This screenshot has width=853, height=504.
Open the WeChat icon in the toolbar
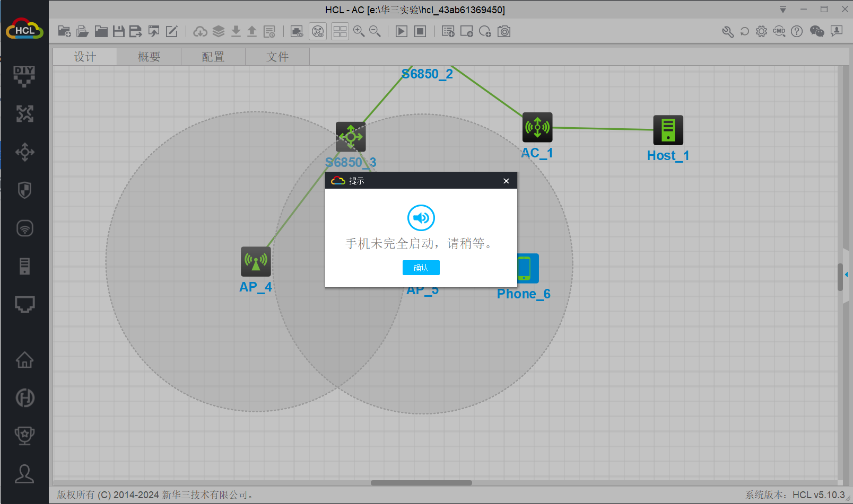(817, 32)
